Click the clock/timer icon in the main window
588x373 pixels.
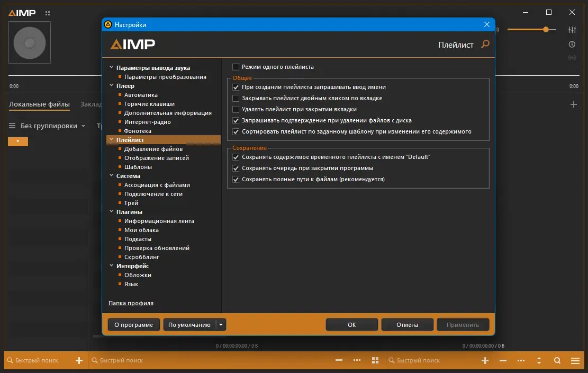[x=572, y=45]
